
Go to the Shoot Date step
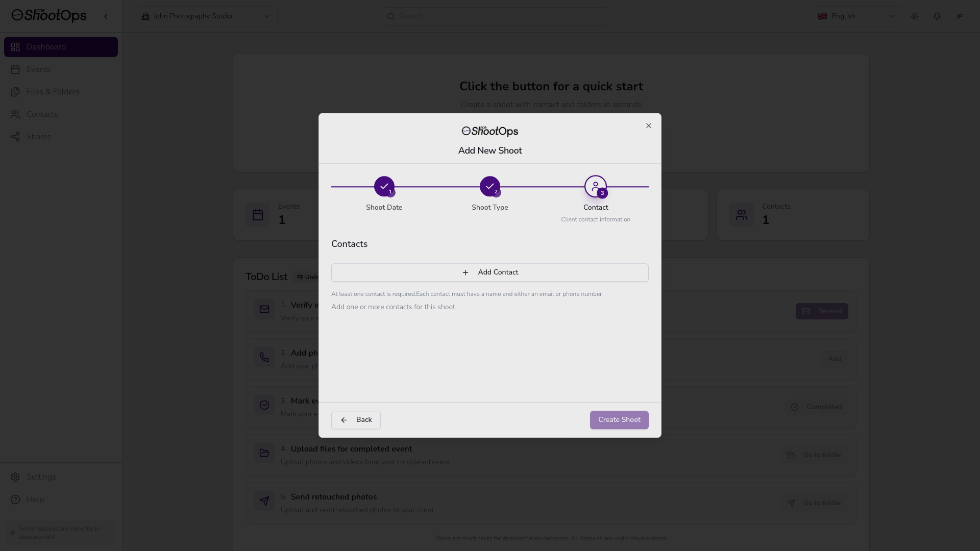[384, 187]
